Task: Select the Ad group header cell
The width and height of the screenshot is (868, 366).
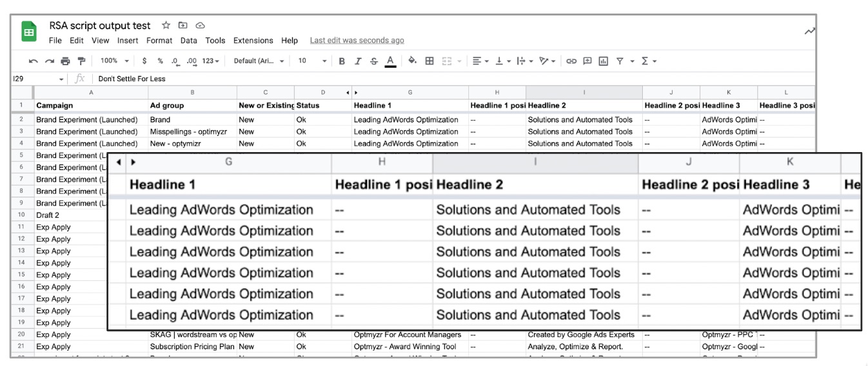Action: pos(192,105)
